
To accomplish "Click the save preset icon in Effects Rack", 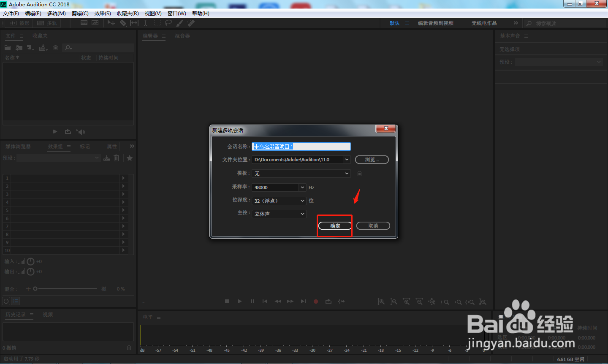I will click(107, 158).
